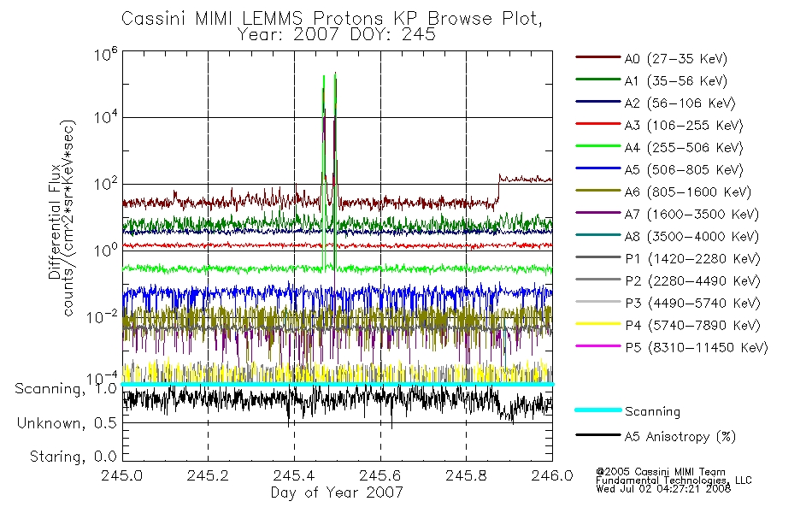Click the P1 (1420-2280 KeV) legend label

[692, 259]
